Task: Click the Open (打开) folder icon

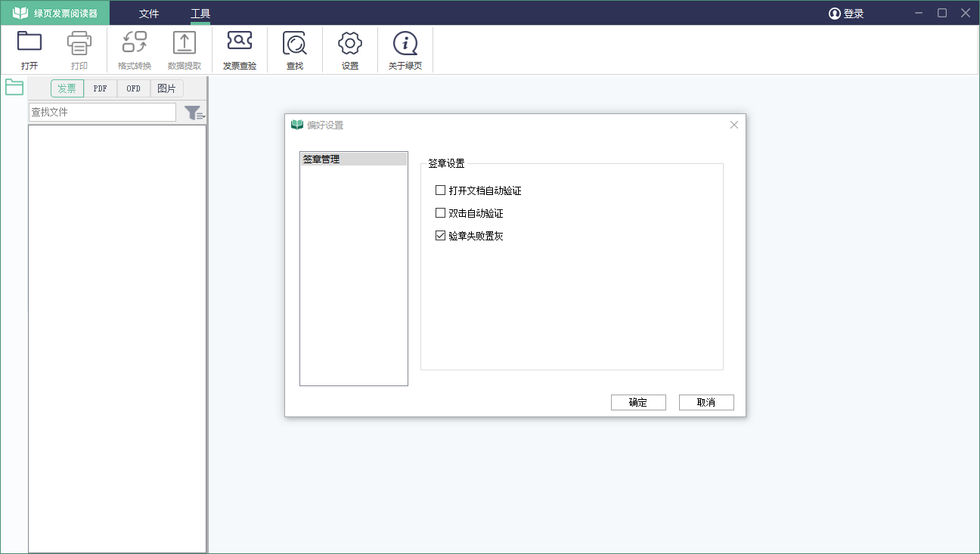Action: (29, 42)
